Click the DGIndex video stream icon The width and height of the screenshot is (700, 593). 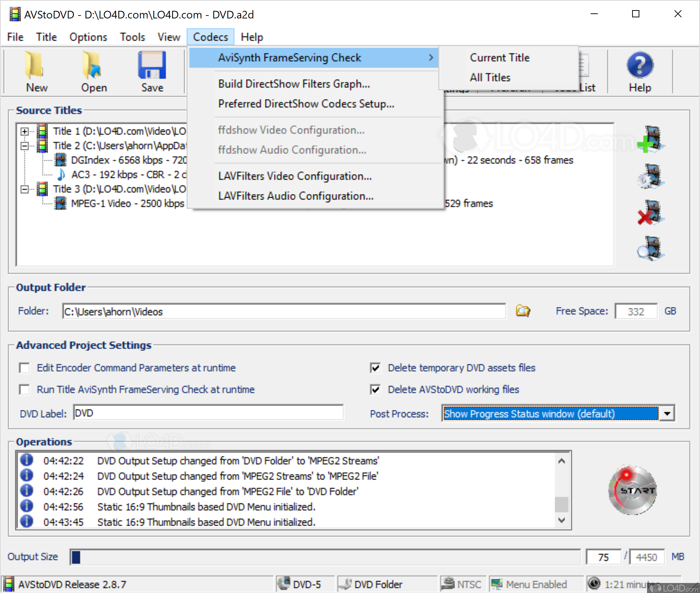61,160
